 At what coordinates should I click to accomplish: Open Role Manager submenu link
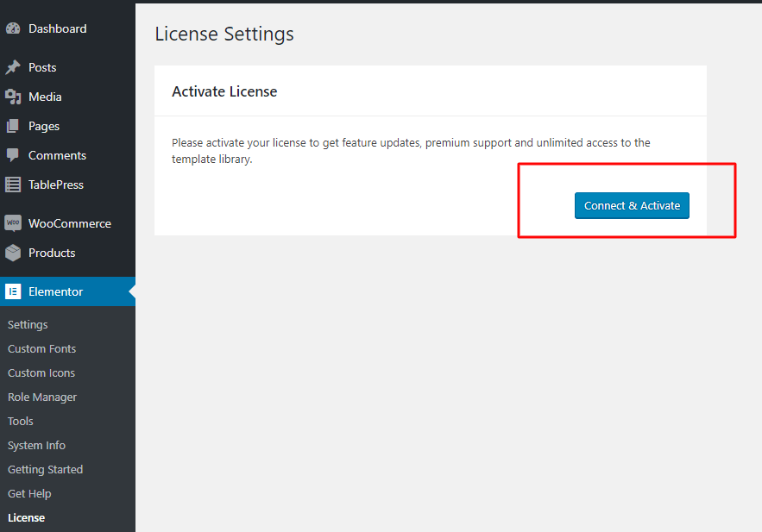(x=42, y=397)
